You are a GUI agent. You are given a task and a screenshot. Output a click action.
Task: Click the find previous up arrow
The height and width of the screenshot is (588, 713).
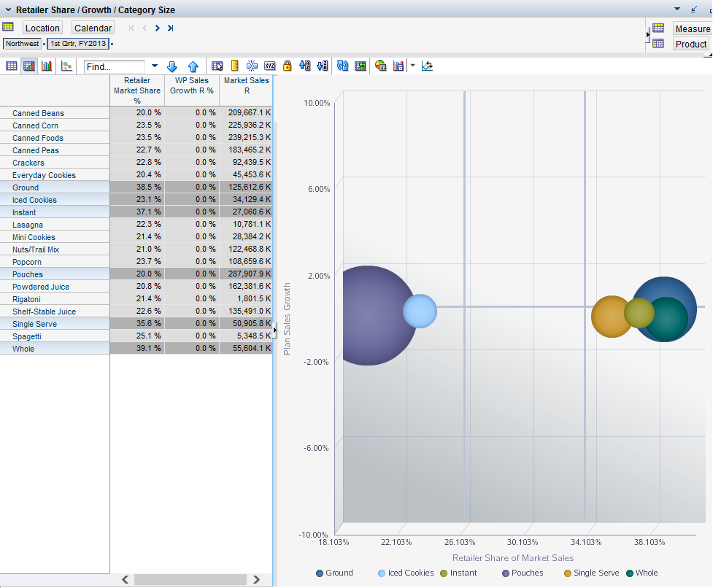(x=193, y=66)
